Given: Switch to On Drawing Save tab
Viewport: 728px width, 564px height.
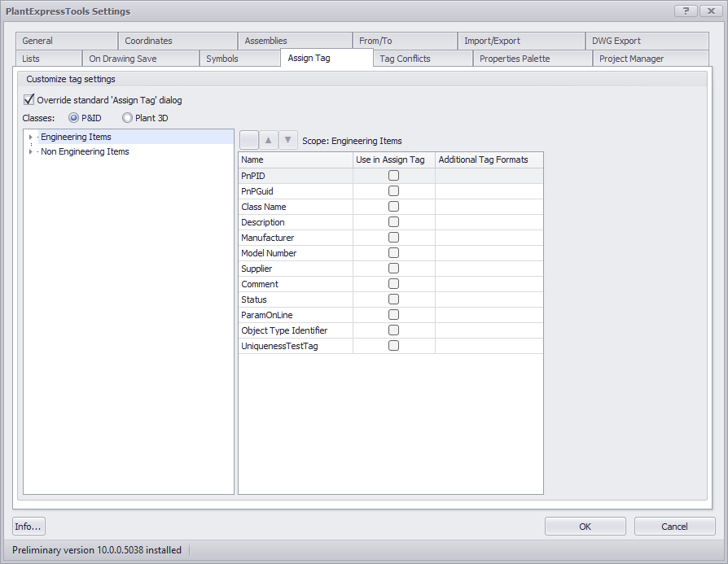Looking at the screenshot, I should point(141,59).
